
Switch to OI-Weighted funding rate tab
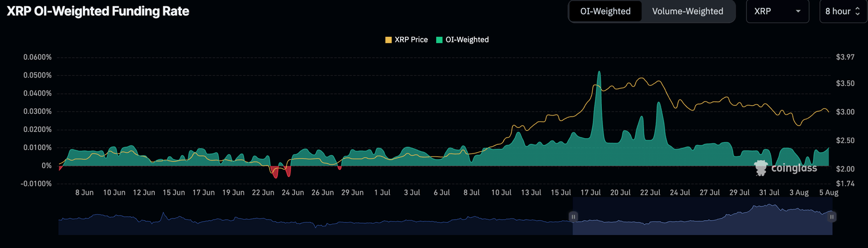[x=605, y=11]
